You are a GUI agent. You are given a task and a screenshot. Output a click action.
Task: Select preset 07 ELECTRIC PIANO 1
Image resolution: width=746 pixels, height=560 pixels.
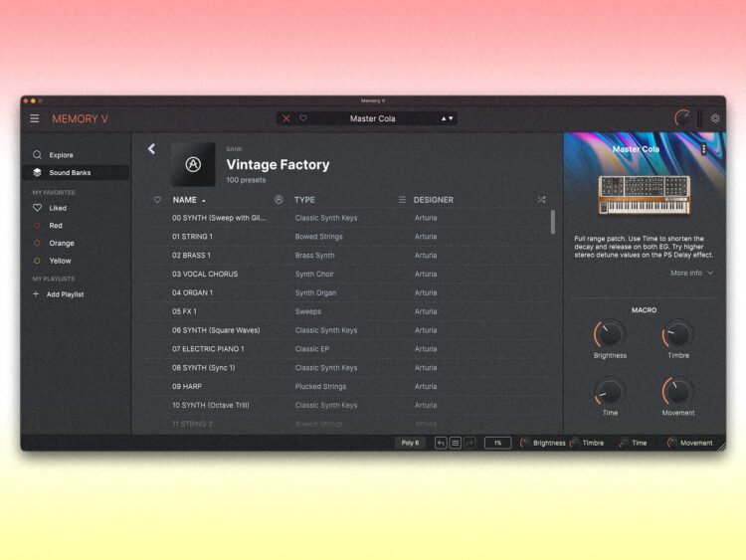pos(347,349)
